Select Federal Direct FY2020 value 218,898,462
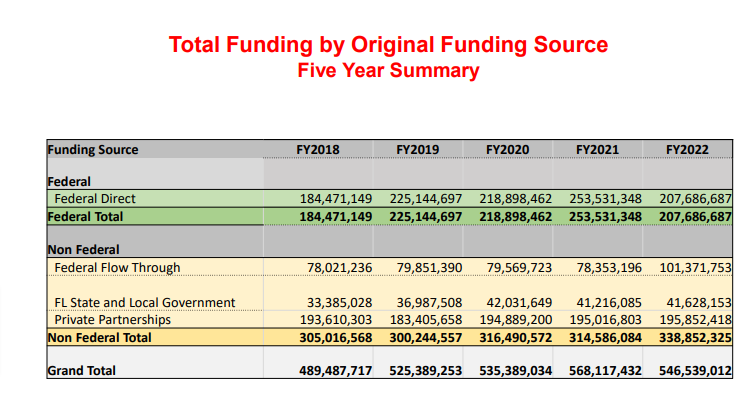749x394 pixels. (x=515, y=198)
